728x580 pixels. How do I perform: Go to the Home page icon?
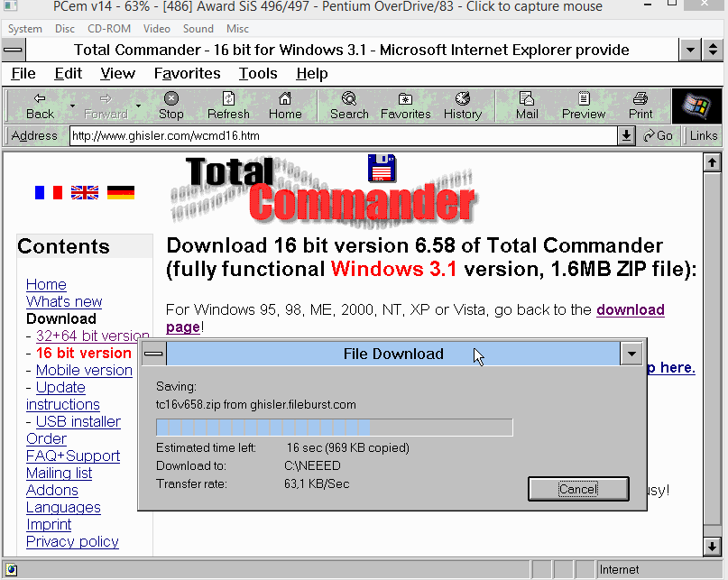(284, 106)
